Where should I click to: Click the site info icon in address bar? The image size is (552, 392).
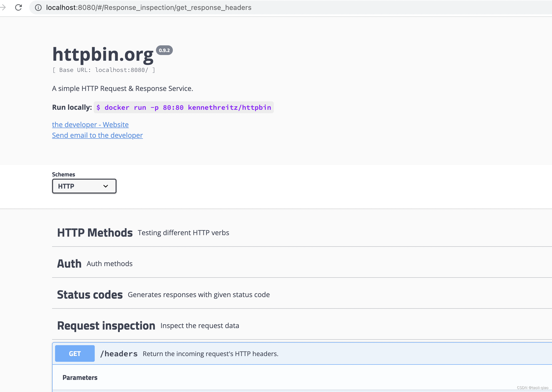tap(38, 8)
